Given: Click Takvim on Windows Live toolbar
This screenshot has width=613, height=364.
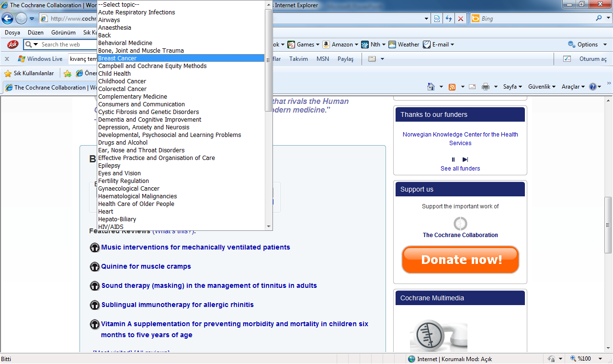Looking at the screenshot, I should (298, 59).
